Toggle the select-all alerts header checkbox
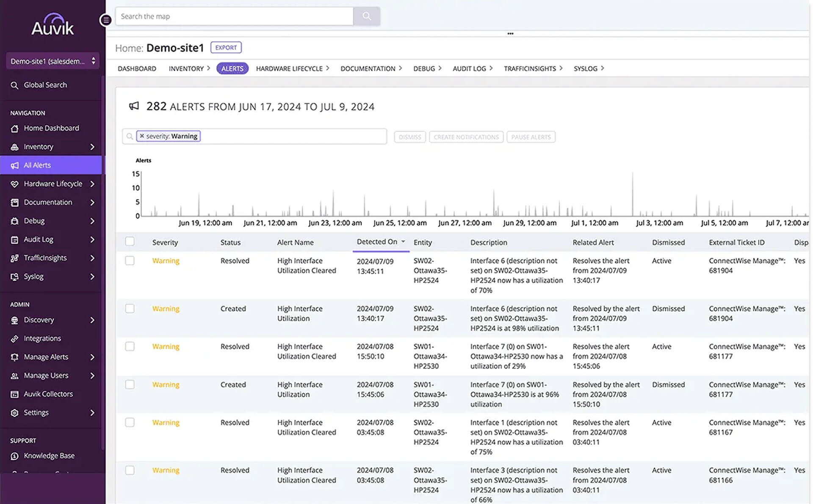 coord(130,242)
